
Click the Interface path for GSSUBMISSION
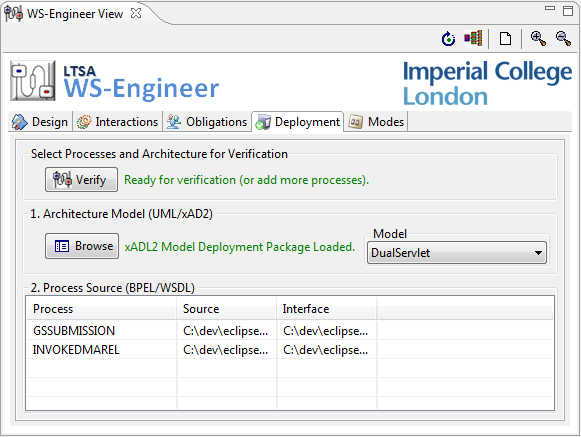pyautogui.click(x=325, y=331)
